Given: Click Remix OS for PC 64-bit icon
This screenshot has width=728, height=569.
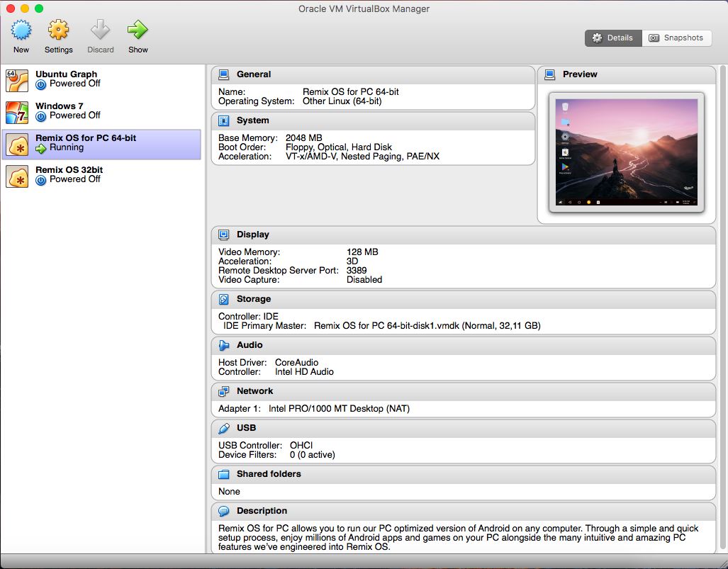Looking at the screenshot, I should pos(17,145).
